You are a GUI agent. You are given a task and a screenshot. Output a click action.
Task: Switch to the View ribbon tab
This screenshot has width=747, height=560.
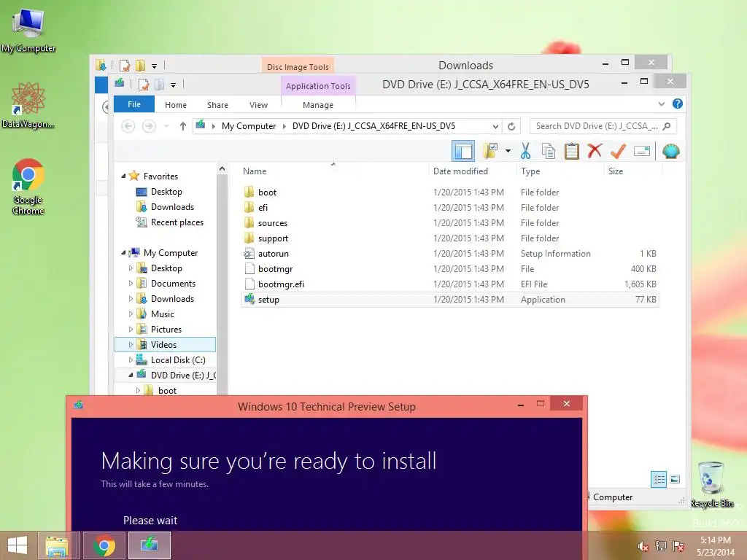(x=258, y=105)
